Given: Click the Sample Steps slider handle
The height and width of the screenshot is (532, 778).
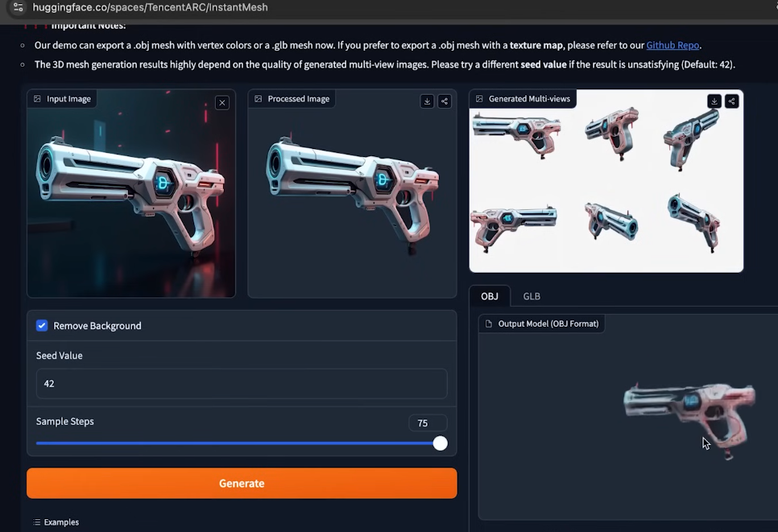Looking at the screenshot, I should pyautogui.click(x=440, y=443).
